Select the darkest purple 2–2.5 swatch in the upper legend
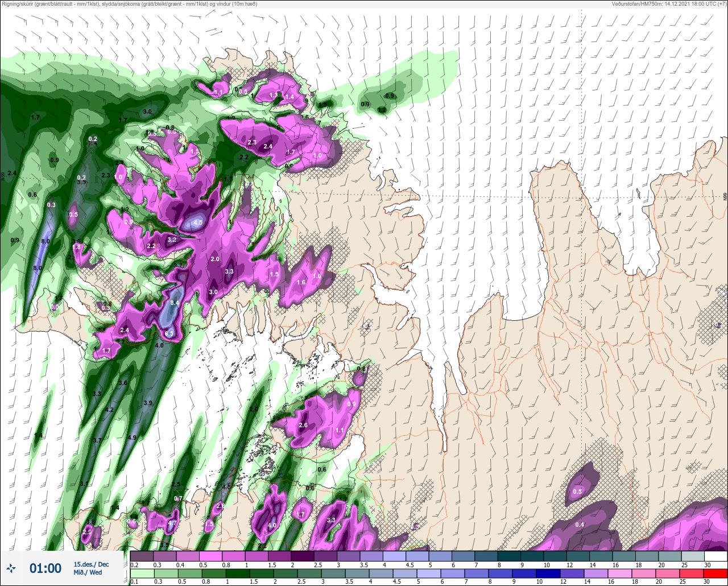728x586 pixels. [x=303, y=556]
